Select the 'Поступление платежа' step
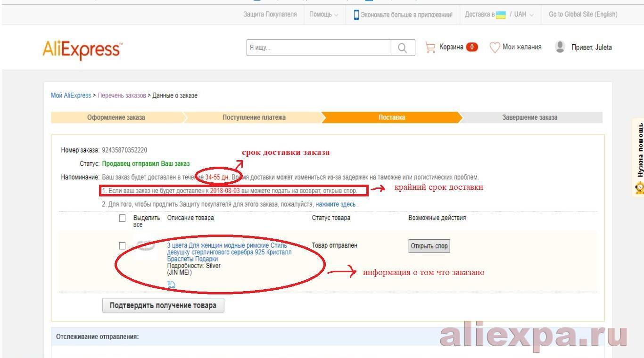 point(254,117)
